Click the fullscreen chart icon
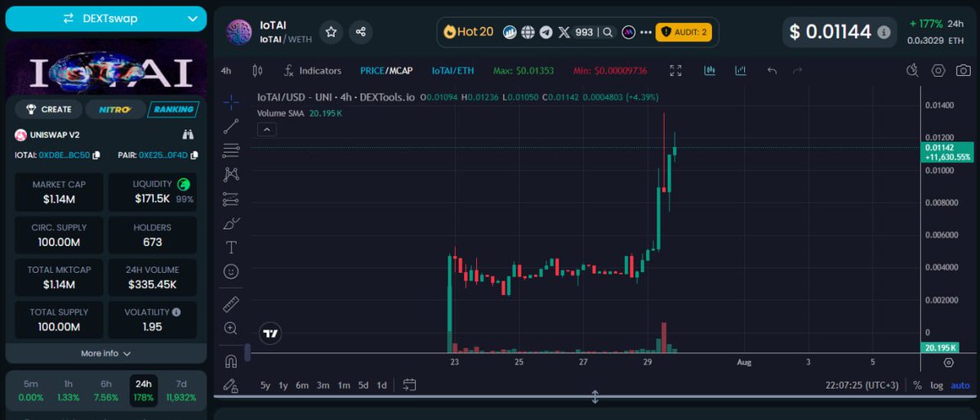The width and height of the screenshot is (980, 420). coord(675,70)
